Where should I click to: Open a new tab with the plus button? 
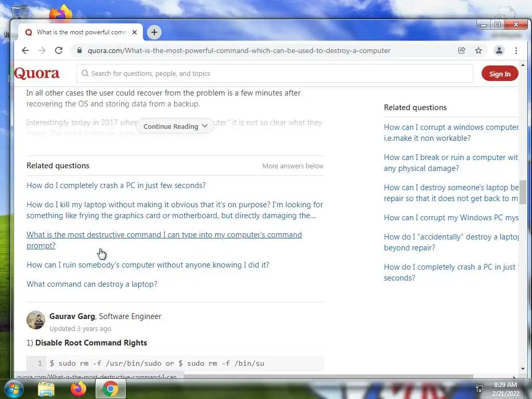154,32
